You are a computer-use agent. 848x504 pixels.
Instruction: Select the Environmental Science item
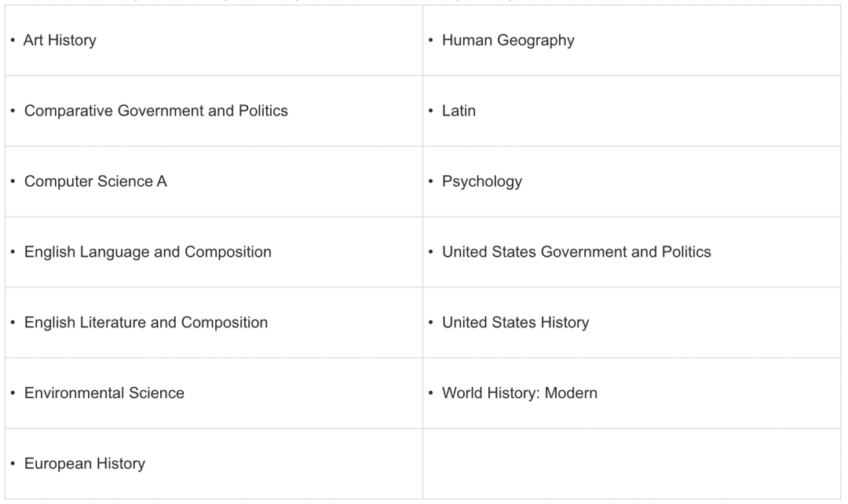pyautogui.click(x=104, y=393)
